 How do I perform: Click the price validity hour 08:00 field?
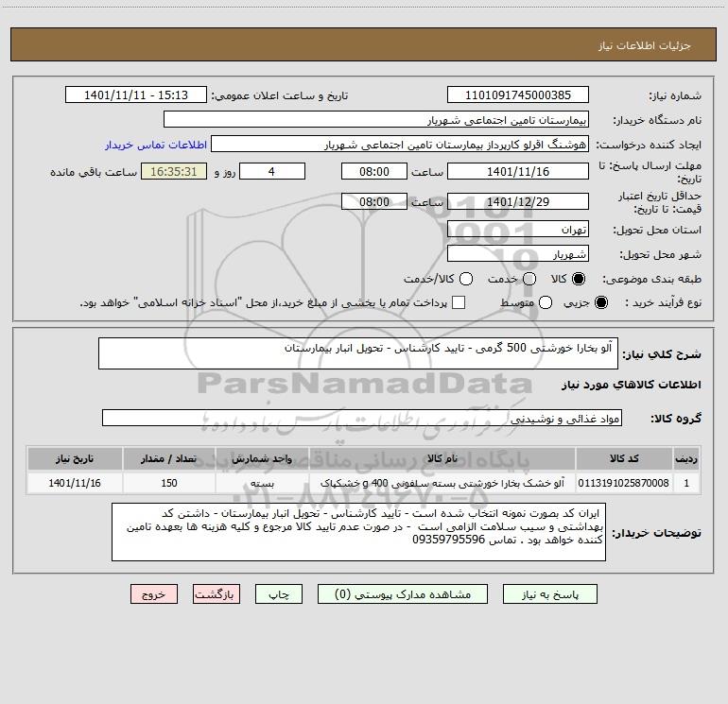pos(374,201)
